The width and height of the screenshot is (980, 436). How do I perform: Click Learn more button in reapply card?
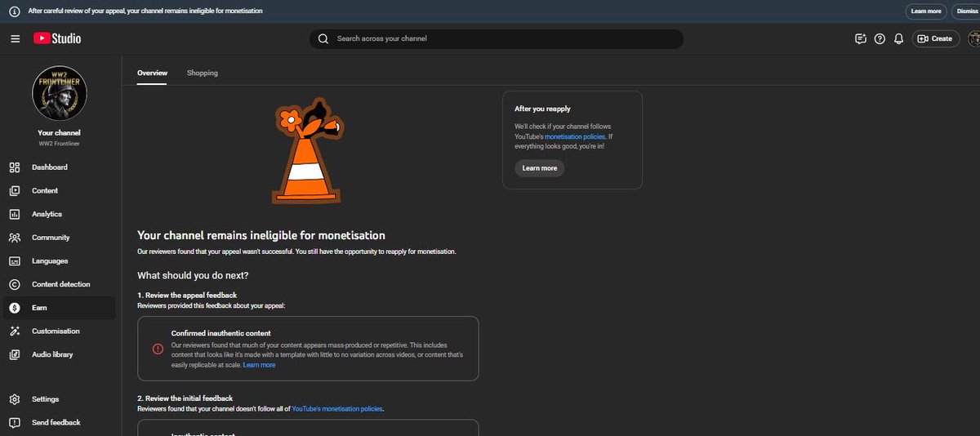pyautogui.click(x=539, y=168)
